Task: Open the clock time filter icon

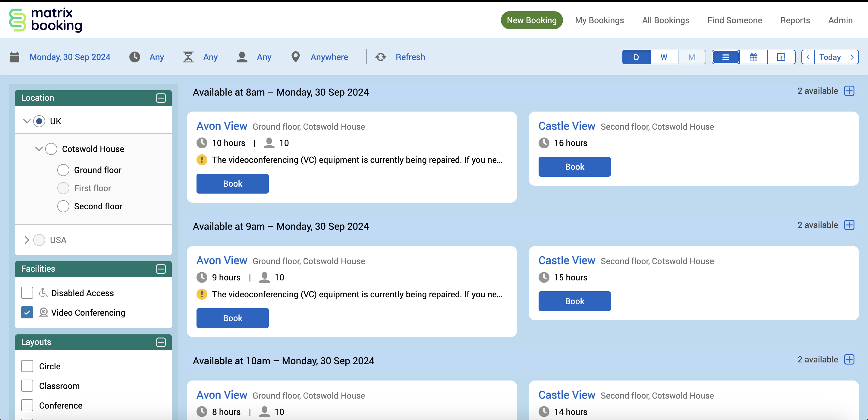Action: pyautogui.click(x=135, y=57)
